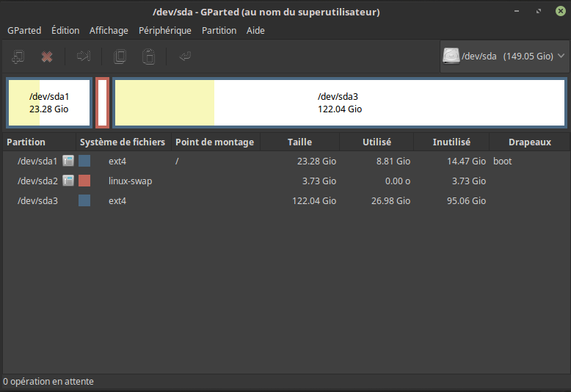This screenshot has width=571, height=392.
Task: Open the GParted menu
Action: [x=24, y=30]
